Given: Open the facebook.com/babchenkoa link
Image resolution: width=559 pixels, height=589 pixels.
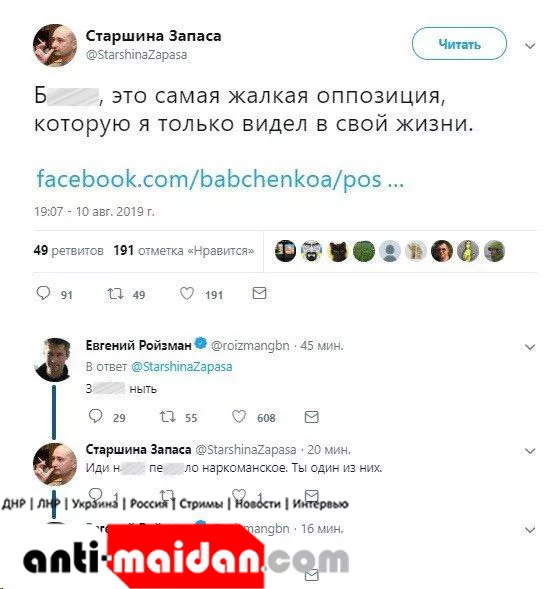Looking at the screenshot, I should 220,179.
